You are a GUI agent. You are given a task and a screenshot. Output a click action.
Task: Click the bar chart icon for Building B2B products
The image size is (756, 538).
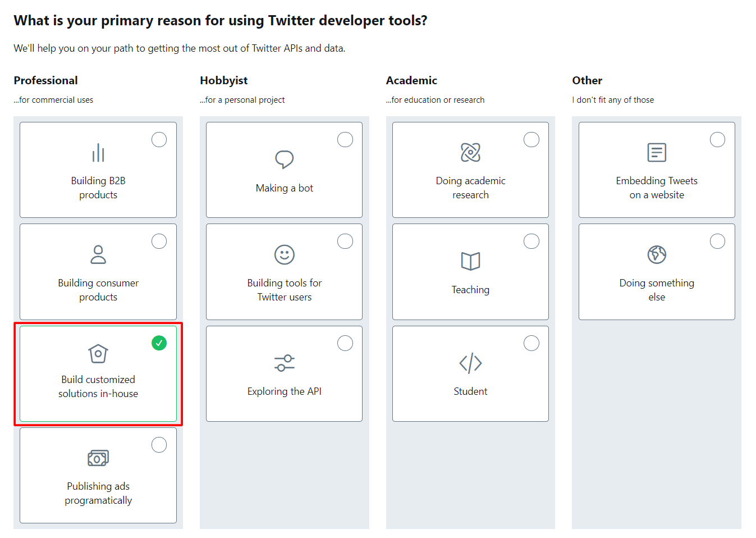98,153
